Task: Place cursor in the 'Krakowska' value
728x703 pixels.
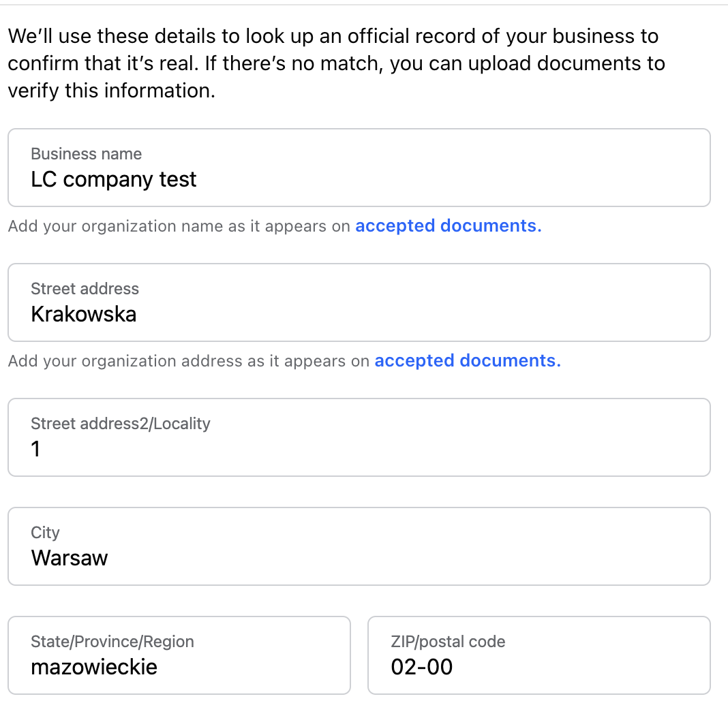Action: click(x=84, y=314)
